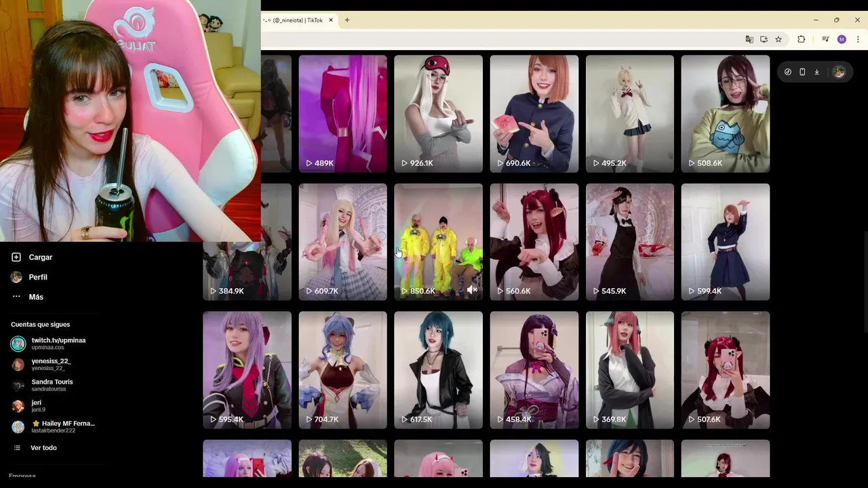Click the 'Cuentas que sigues' heading text

[40, 325]
